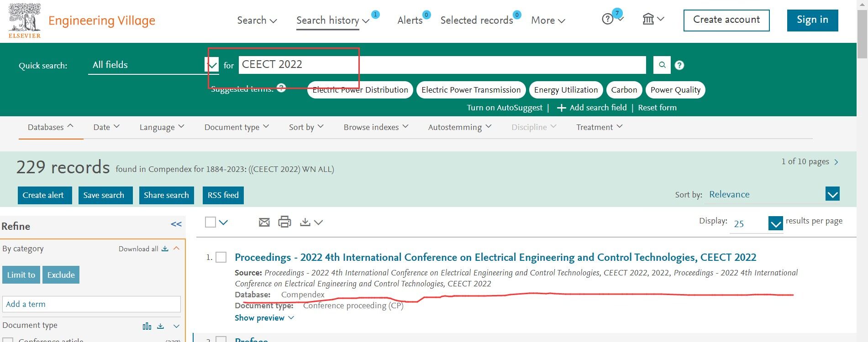The image size is (868, 342).
Task: Open the Engineering Village home link
Action: tap(101, 21)
